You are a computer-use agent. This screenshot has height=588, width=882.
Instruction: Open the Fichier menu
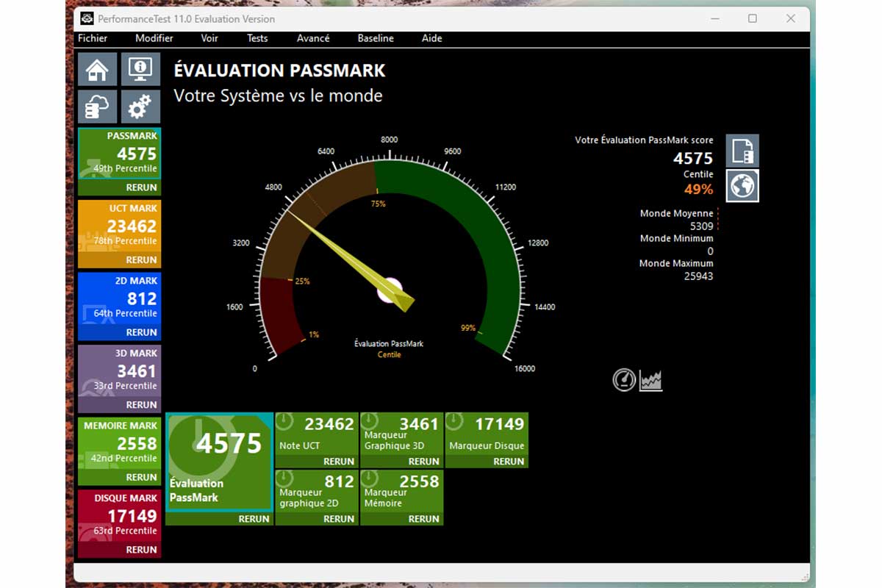93,38
